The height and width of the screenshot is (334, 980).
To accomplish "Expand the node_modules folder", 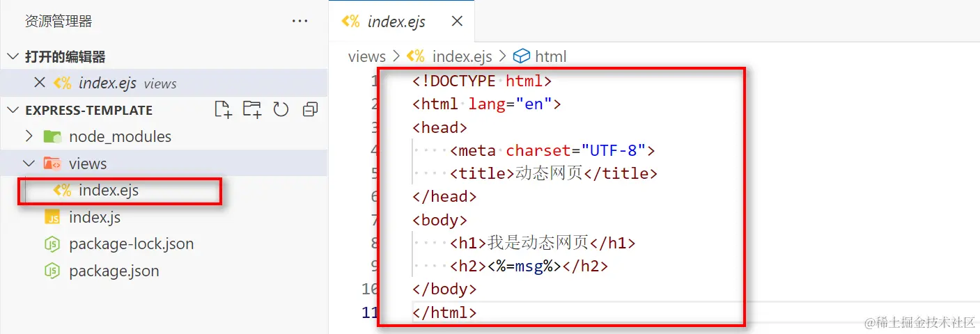I will 29,136.
